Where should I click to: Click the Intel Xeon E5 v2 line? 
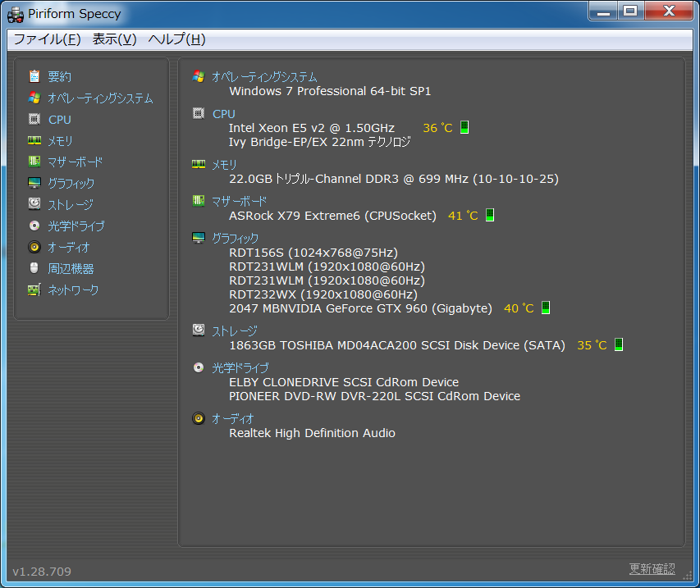point(312,128)
